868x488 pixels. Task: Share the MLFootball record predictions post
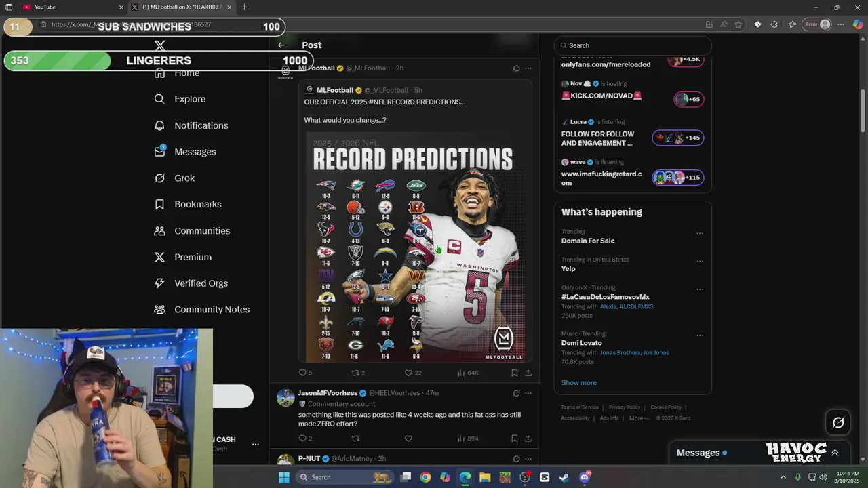[528, 373]
